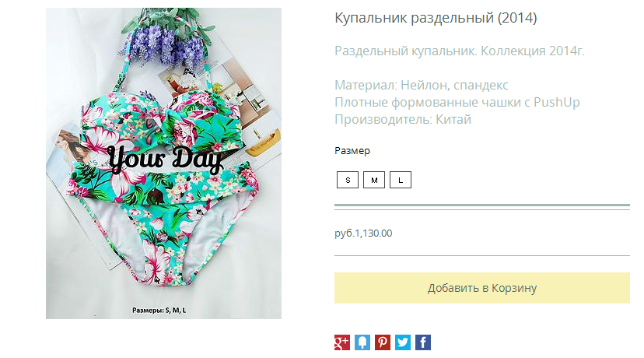Viewport: 644px width, 358px height.
Task: Share product on Google+
Action: click(341, 342)
